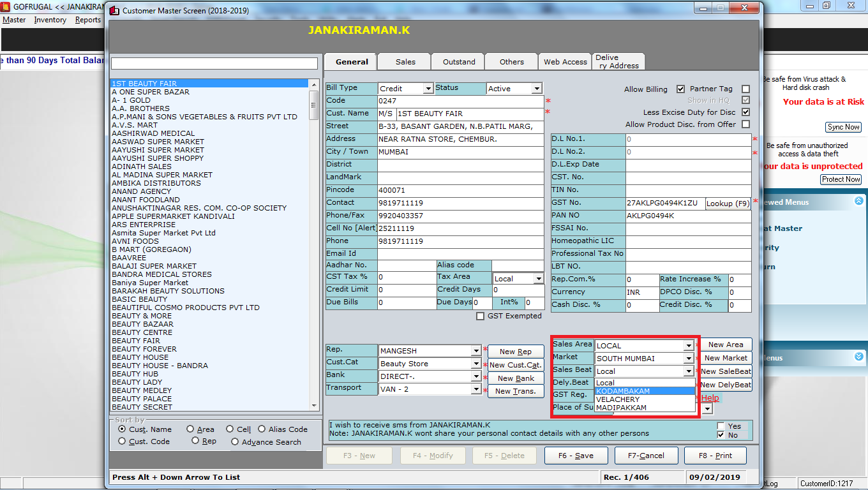Open the Outstand tab

459,62
